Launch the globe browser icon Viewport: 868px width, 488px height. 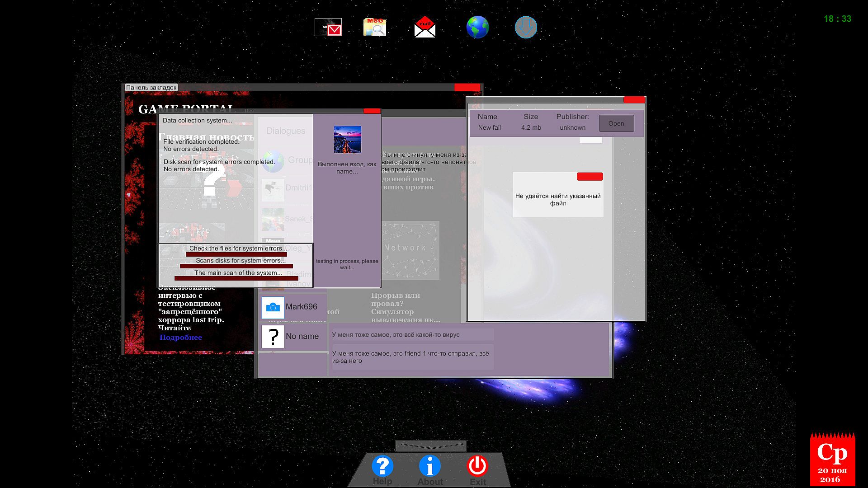[477, 27]
